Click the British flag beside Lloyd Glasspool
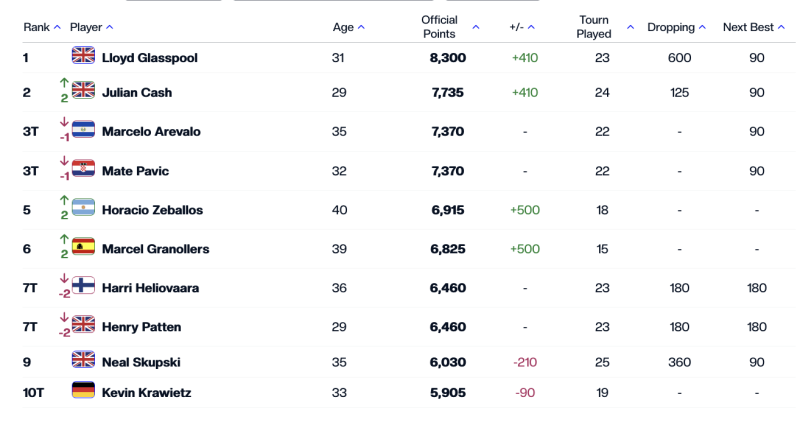Viewport: 800px width, 425px height. pos(83,57)
